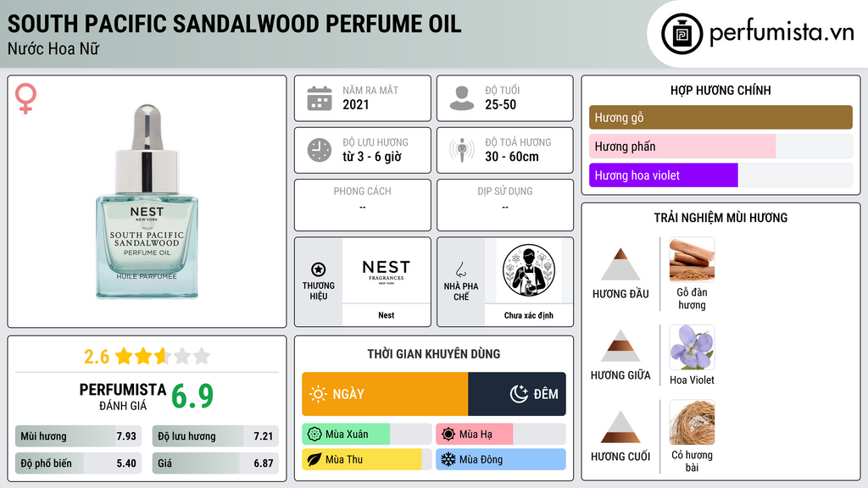Click the clock icon for Độ lưu hương
Viewport: 868px width, 488px height.
(x=320, y=150)
